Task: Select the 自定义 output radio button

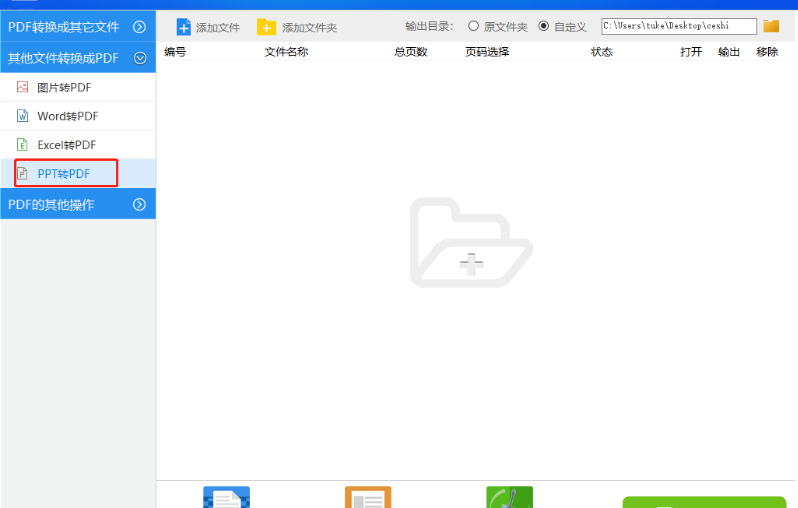Action: tap(544, 26)
